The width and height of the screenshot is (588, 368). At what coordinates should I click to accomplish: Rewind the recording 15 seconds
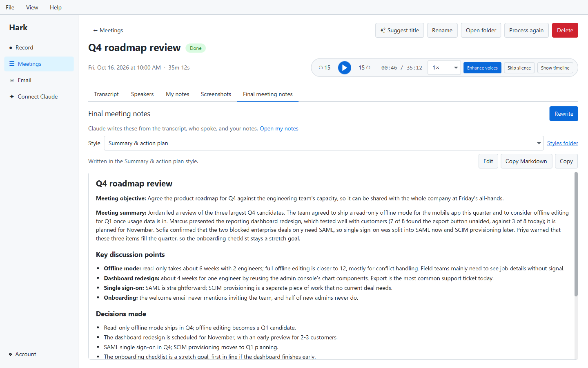[325, 67]
